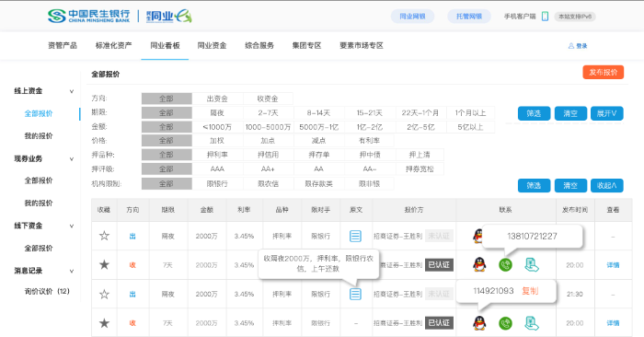
Task: Open 全部报价 under 线下资金
Action: click(x=39, y=249)
